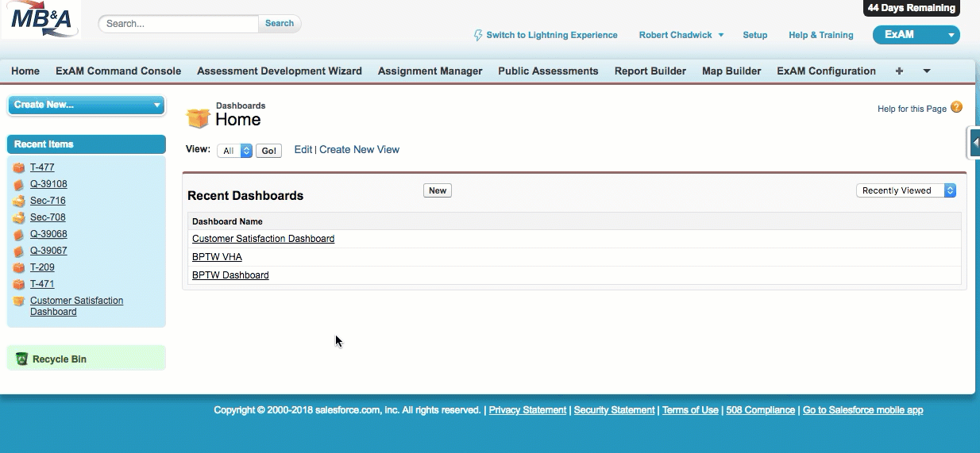This screenshot has height=453, width=980.
Task: Open the Recycle Bin link
Action: [x=60, y=359]
